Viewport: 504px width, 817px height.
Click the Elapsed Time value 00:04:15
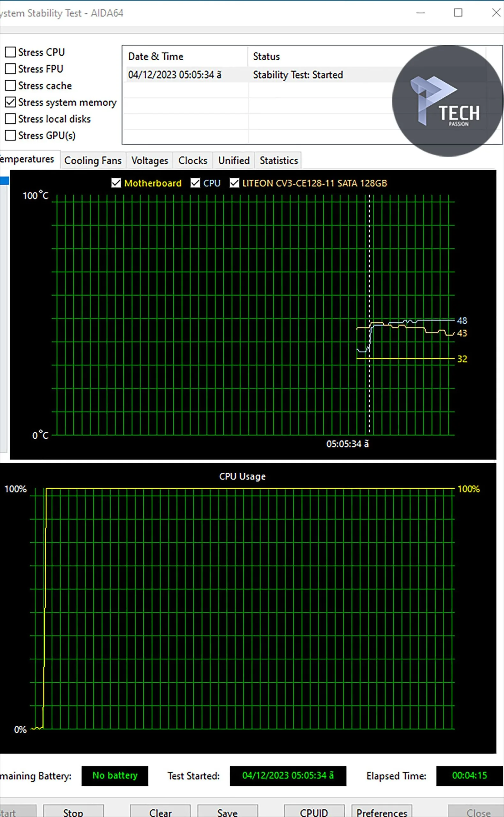[469, 776]
